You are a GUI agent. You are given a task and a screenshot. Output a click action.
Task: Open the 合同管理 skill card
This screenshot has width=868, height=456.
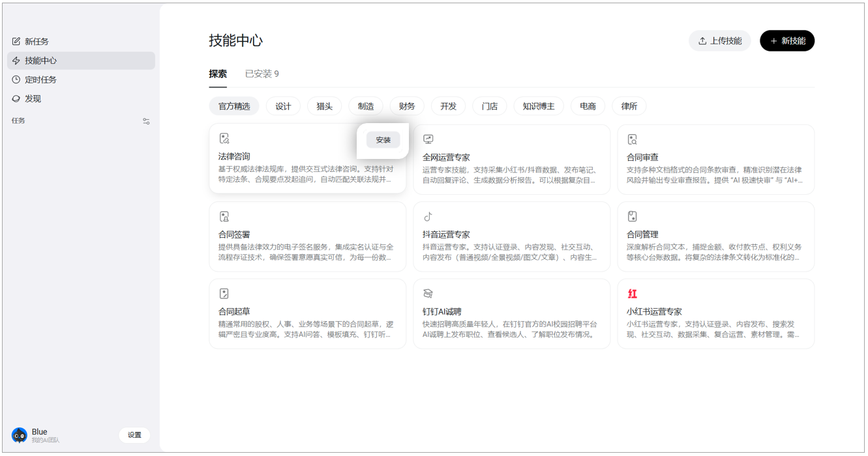click(x=715, y=236)
